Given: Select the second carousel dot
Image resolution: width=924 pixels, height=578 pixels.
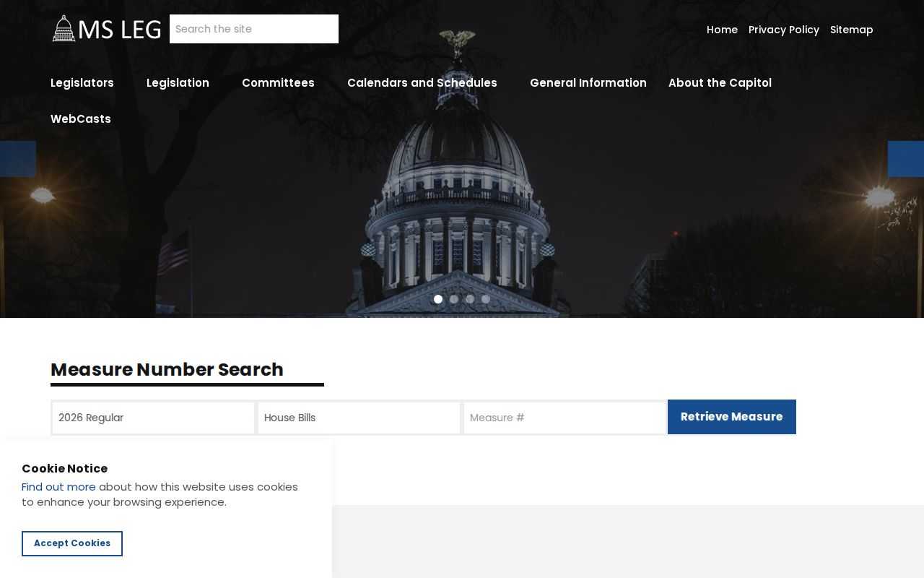Looking at the screenshot, I should click(x=454, y=299).
